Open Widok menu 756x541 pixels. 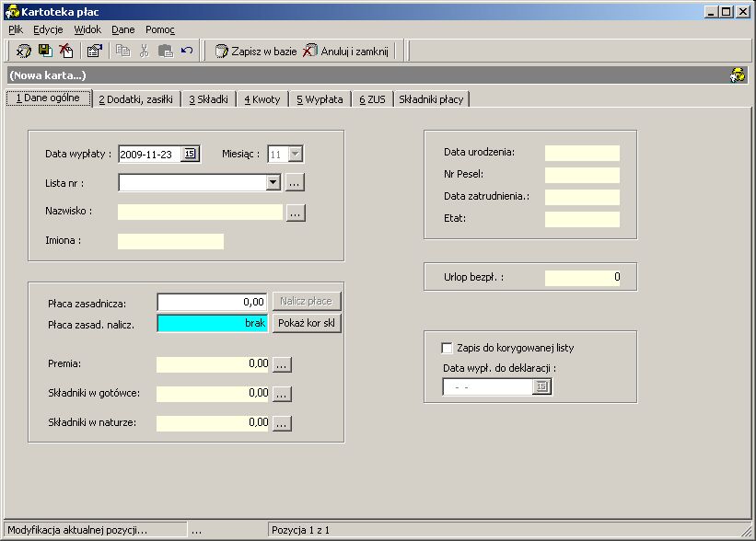pos(87,29)
